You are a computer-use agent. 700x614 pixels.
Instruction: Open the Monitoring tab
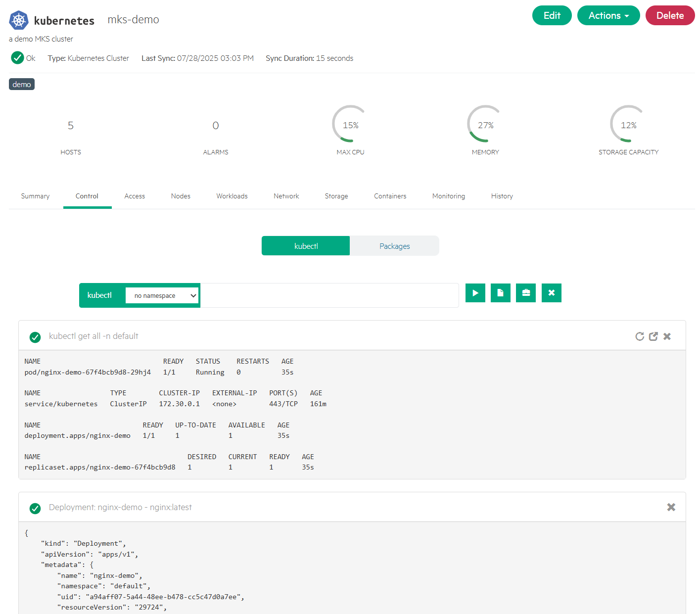448,196
